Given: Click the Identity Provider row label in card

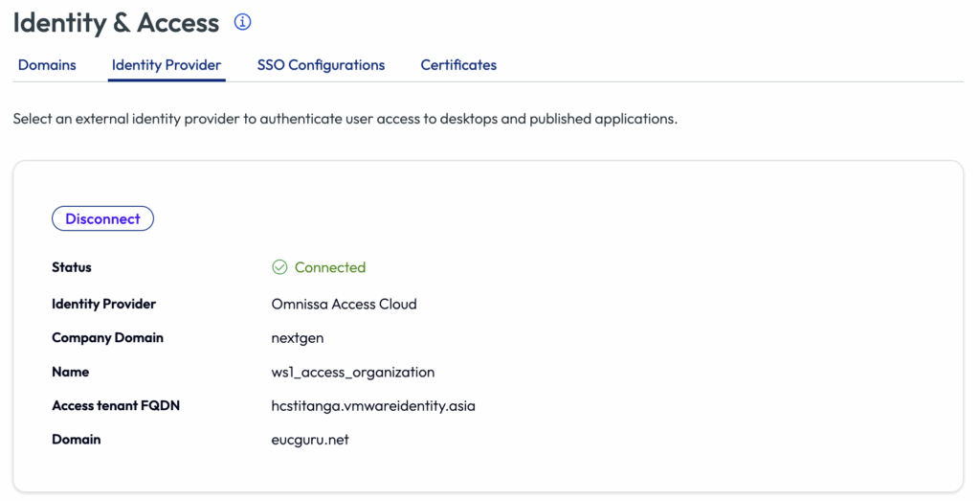Looking at the screenshot, I should pos(103,304).
